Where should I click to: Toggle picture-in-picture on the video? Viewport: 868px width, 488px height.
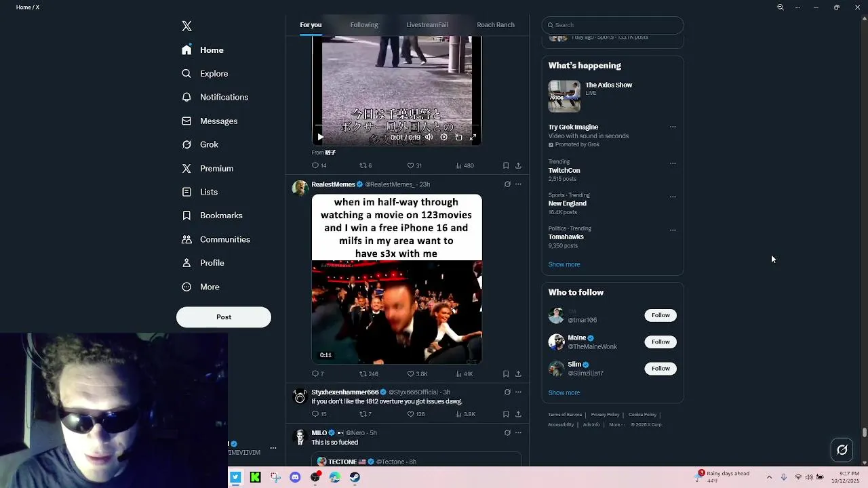(458, 137)
